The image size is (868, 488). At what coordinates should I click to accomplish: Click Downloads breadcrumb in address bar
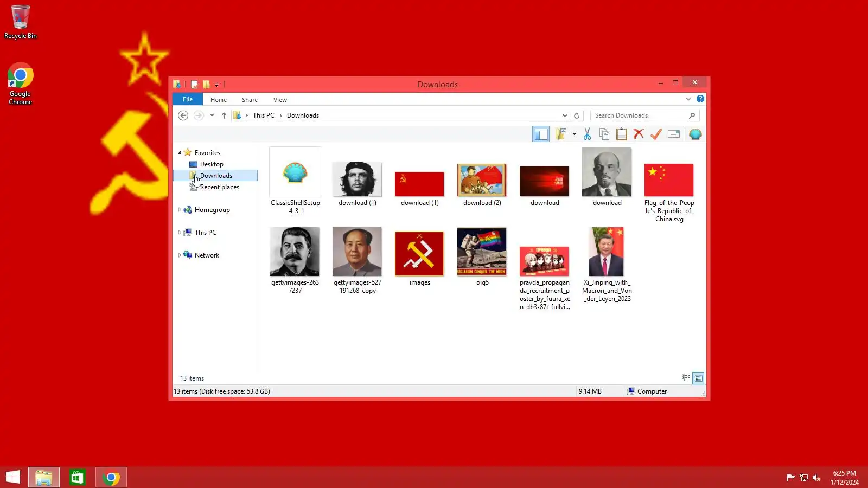point(303,115)
